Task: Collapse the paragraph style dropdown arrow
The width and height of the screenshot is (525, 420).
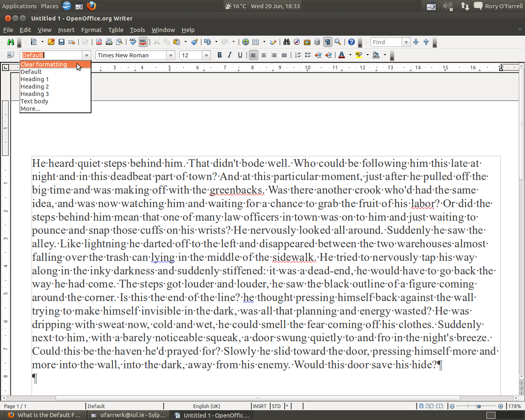Action: point(87,55)
